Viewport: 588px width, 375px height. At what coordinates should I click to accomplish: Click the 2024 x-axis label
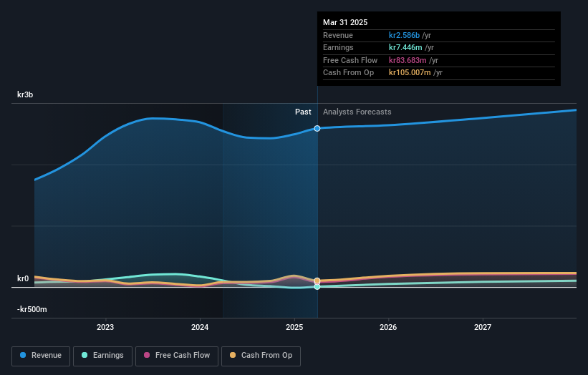[x=200, y=327]
